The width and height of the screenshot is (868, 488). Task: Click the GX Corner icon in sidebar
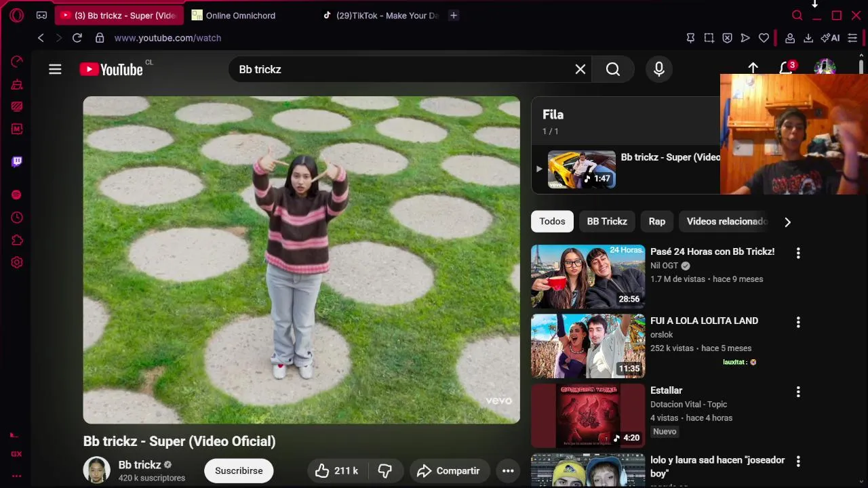[x=16, y=454]
